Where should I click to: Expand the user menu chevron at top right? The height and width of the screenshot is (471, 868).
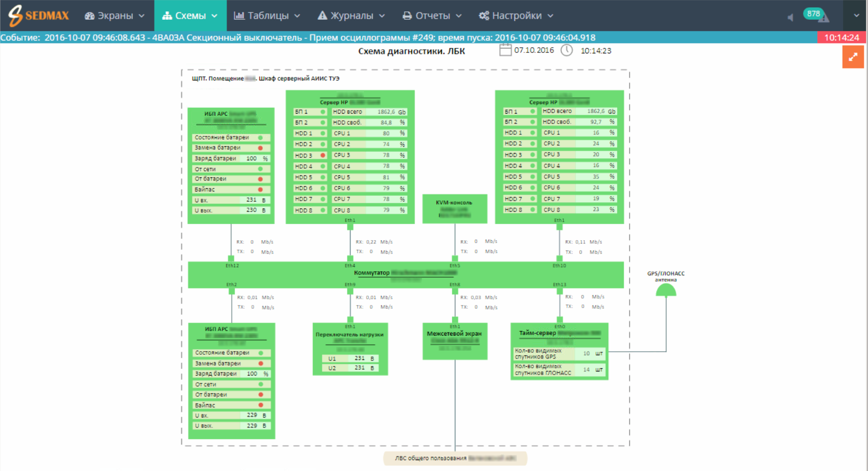tap(857, 16)
